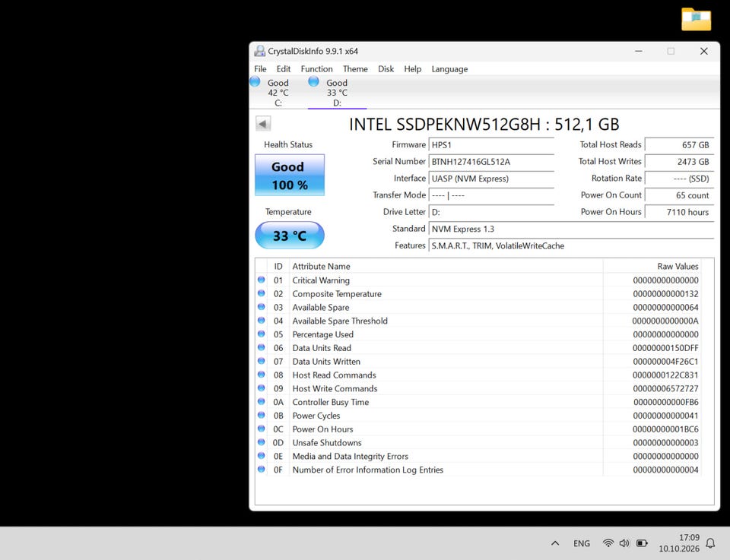
Task: Click the status dot beside Controller Busy Time
Action: tap(261, 402)
